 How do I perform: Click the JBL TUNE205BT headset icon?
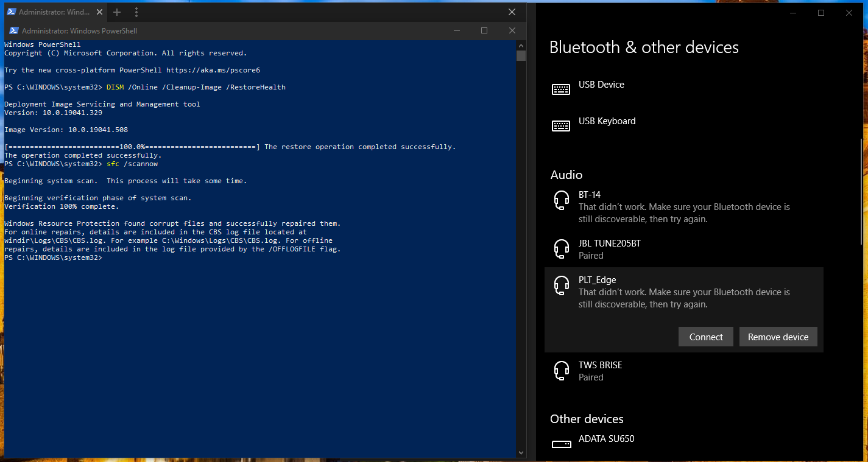pyautogui.click(x=561, y=249)
